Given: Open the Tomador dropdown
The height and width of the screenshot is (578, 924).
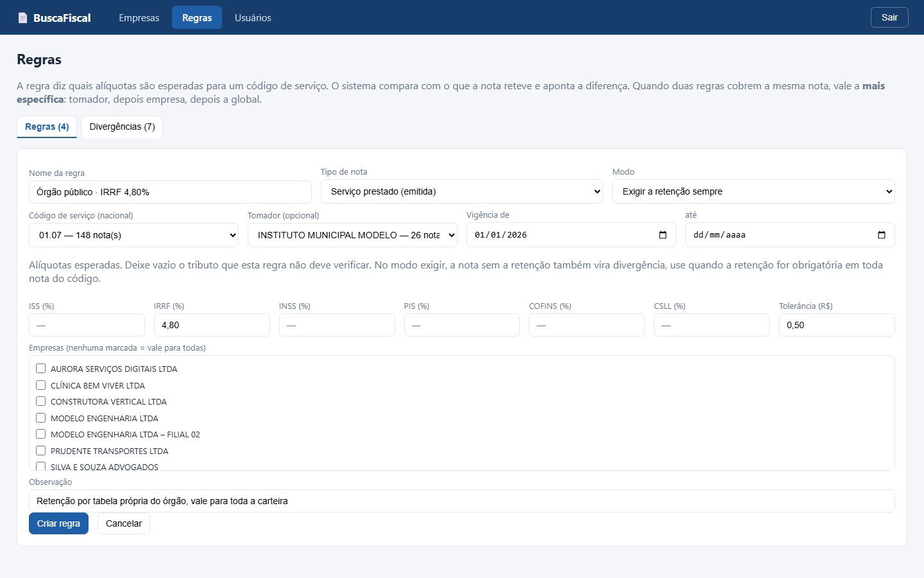Looking at the screenshot, I should coord(352,235).
